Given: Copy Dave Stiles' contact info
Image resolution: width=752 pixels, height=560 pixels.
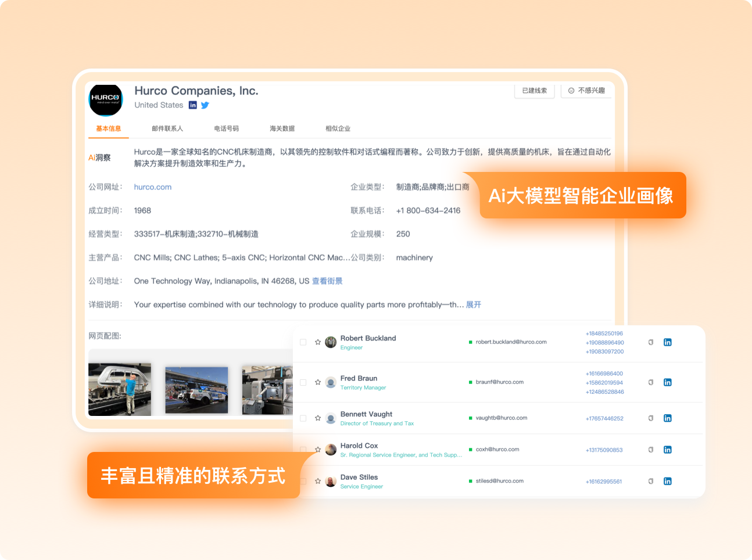Looking at the screenshot, I should 651,481.
